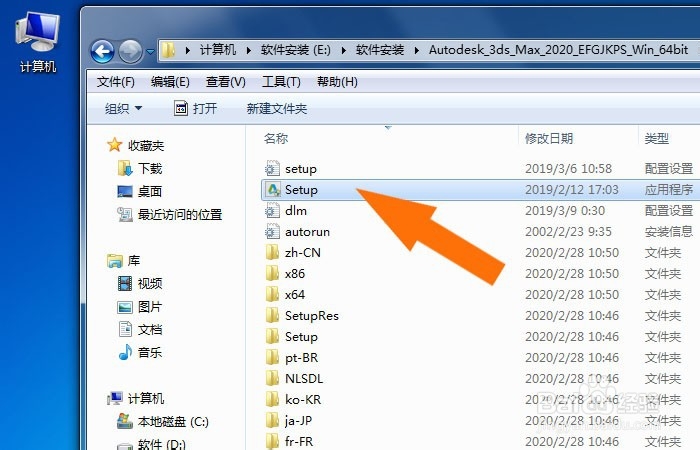Sort by the 名称 column header
The width and height of the screenshot is (700, 450).
pyautogui.click(x=276, y=138)
